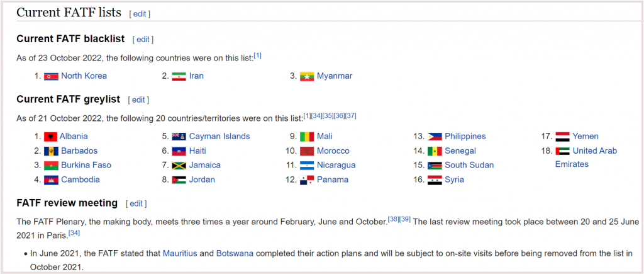
Task: Click the Iran flag icon
Action: click(179, 76)
